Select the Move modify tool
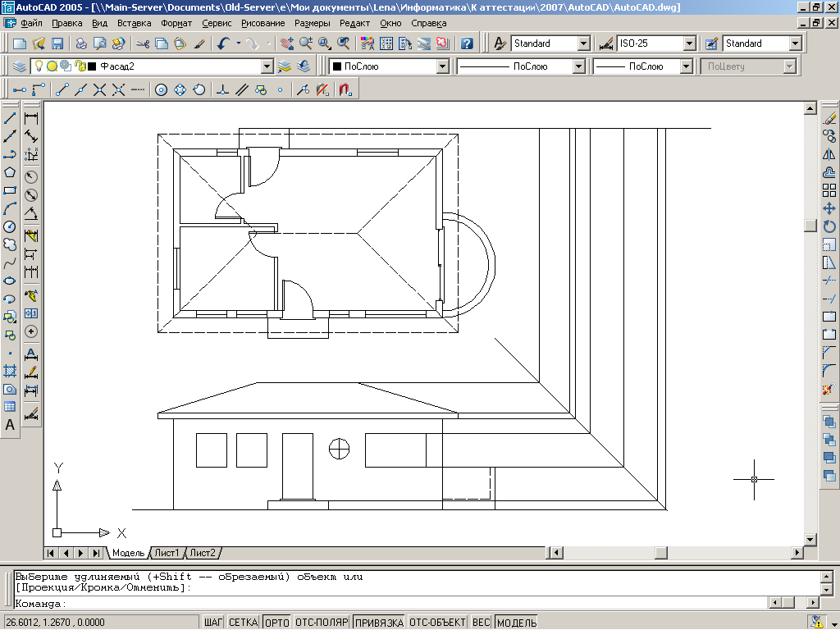 pyautogui.click(x=829, y=208)
